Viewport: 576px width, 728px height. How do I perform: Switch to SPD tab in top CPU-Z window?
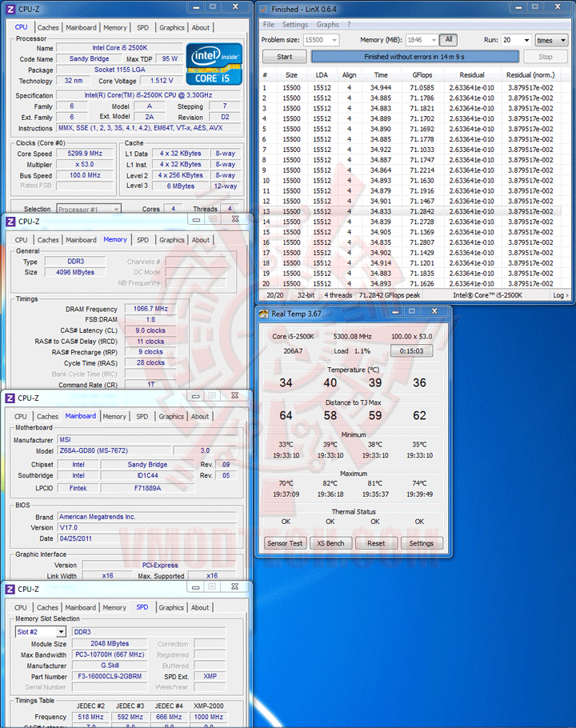[x=143, y=27]
